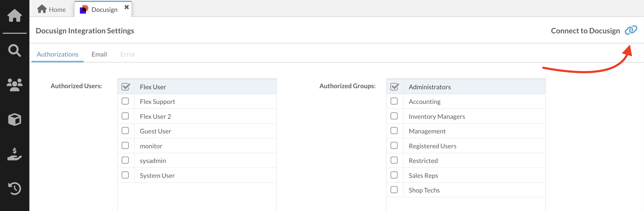
Task: Tick the Flex User 2 checkbox
Action: point(125,116)
